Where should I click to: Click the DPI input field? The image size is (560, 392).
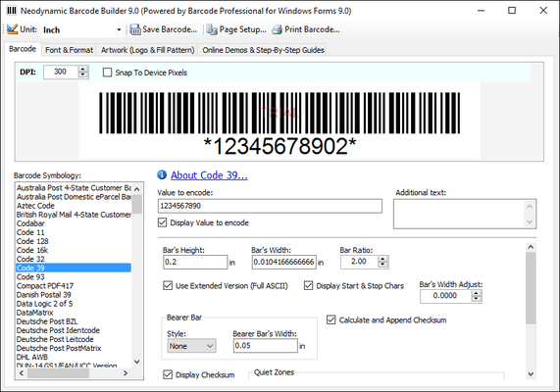click(x=61, y=72)
